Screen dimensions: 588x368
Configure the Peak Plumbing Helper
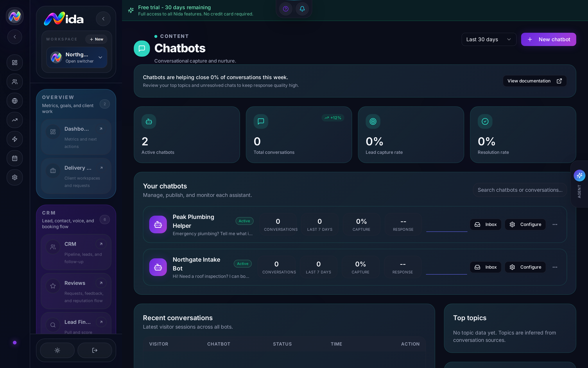(x=525, y=224)
